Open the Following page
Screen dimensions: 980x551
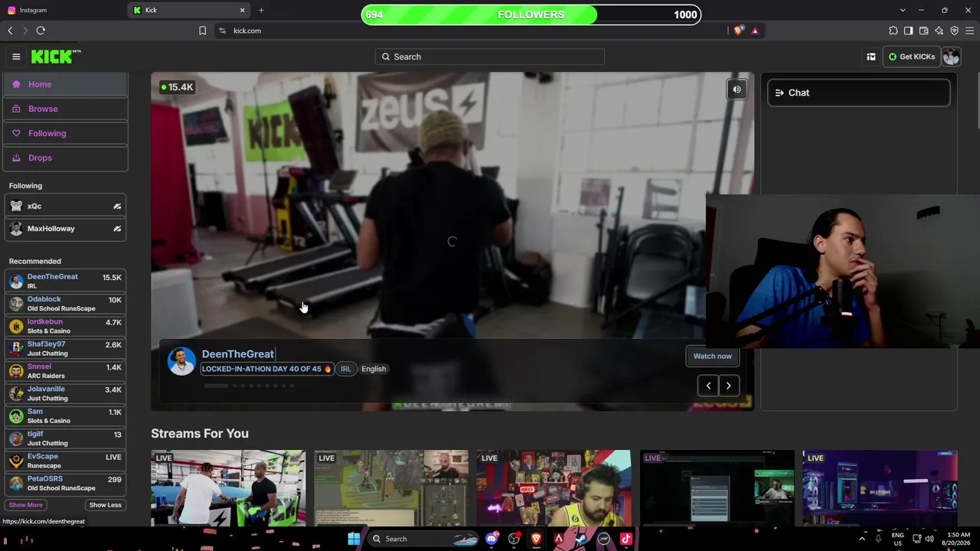point(66,133)
